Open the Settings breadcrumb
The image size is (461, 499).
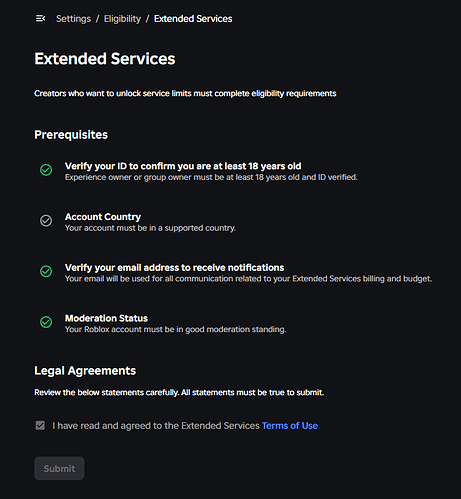tap(73, 19)
